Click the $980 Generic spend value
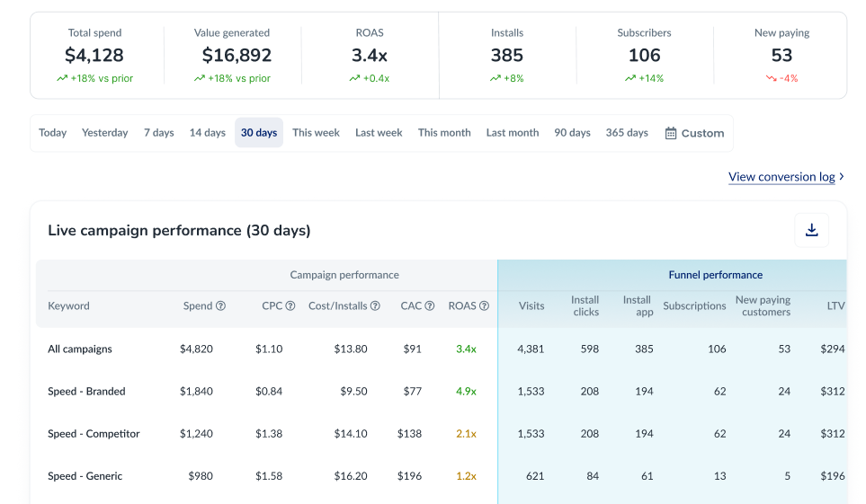Image resolution: width=866 pixels, height=504 pixels. pyautogui.click(x=201, y=476)
